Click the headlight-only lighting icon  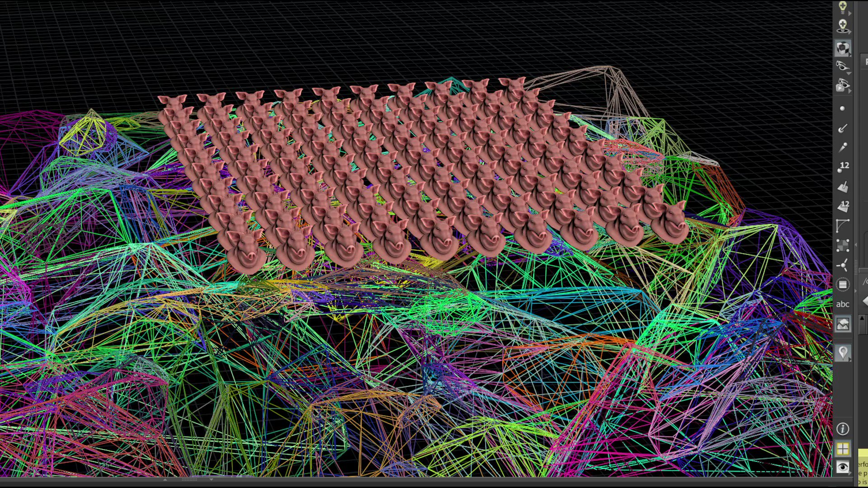pos(842,26)
